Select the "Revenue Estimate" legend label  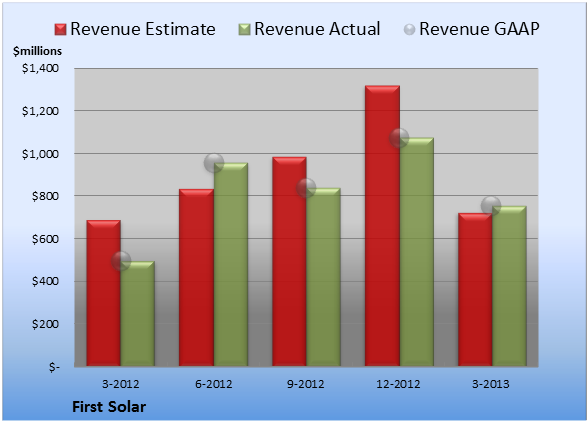tap(143, 29)
